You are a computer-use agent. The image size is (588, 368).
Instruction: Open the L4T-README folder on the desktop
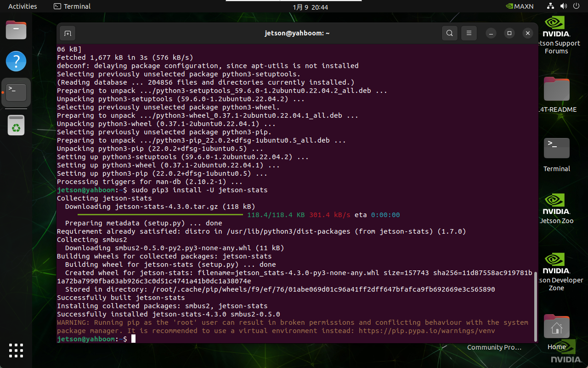click(x=556, y=95)
